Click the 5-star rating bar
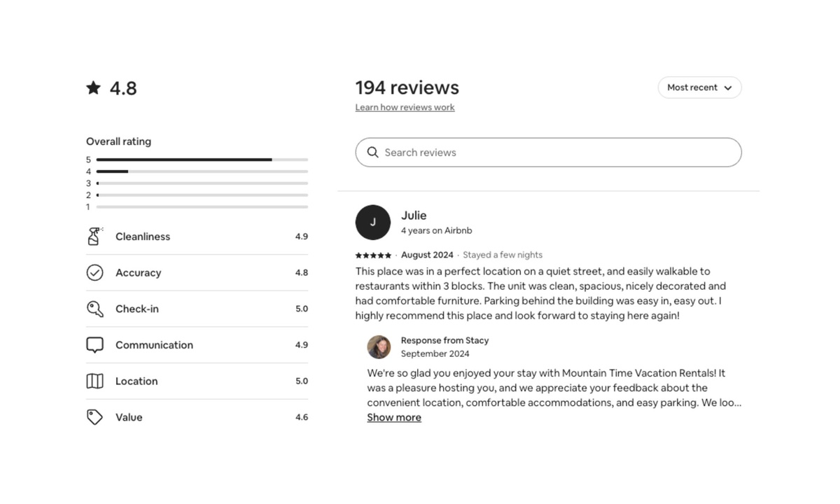Image resolution: width=840 pixels, height=504 pixels. pos(202,160)
